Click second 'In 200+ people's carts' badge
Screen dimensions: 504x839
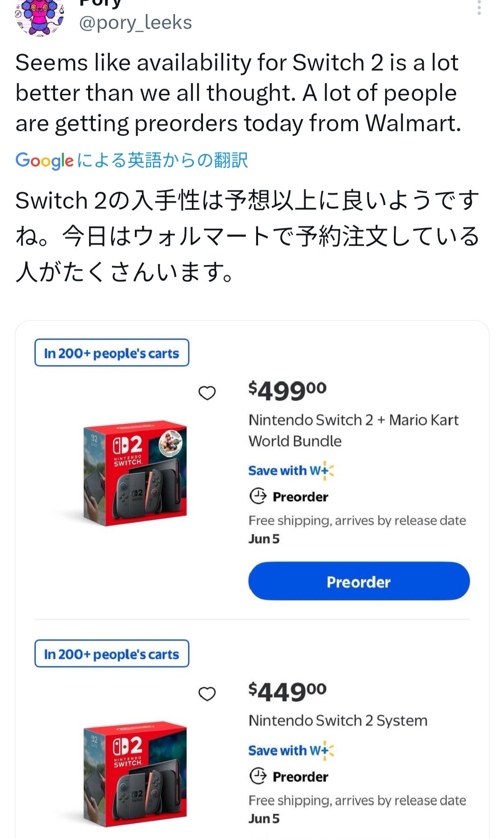click(112, 654)
